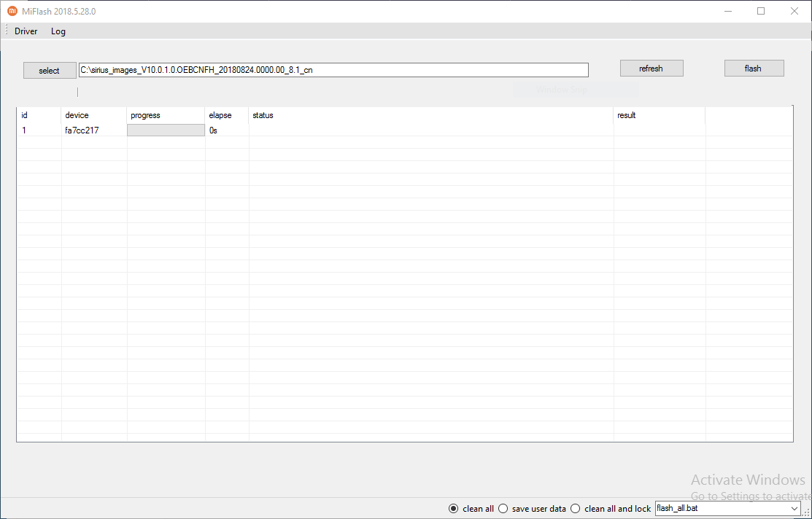Click the id column header
This screenshot has width=812, height=519.
click(39, 115)
